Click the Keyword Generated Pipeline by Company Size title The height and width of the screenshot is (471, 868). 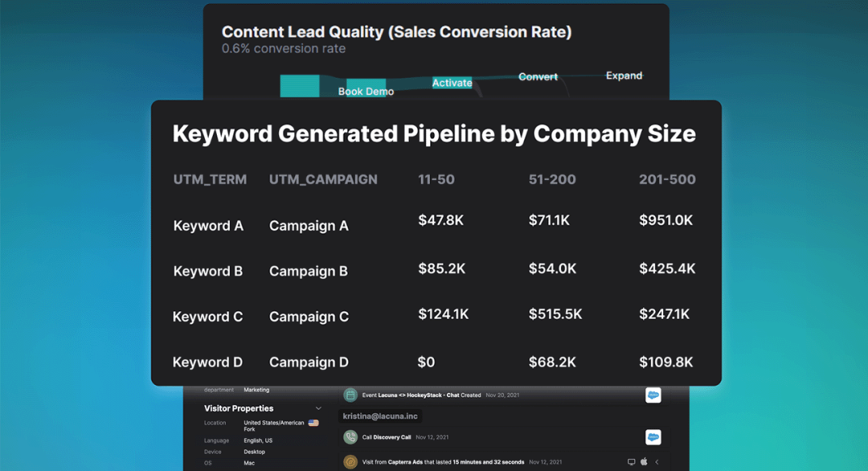tap(434, 134)
